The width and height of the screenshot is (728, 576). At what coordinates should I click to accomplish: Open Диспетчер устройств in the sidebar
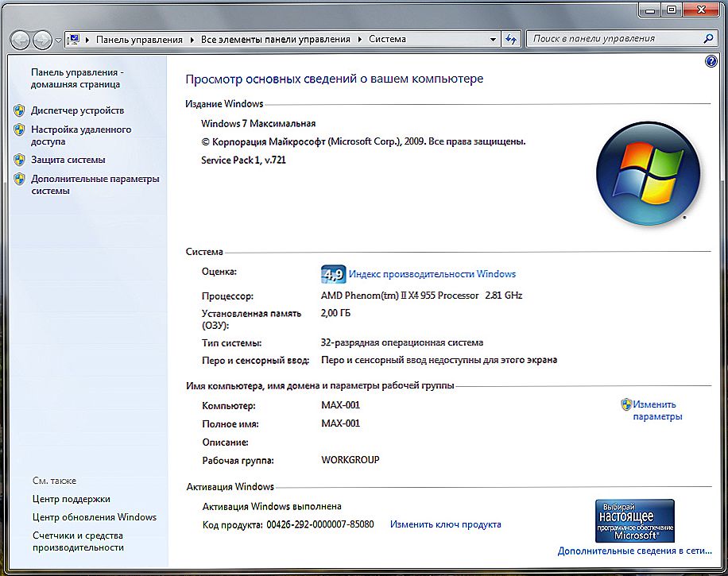pos(78,110)
